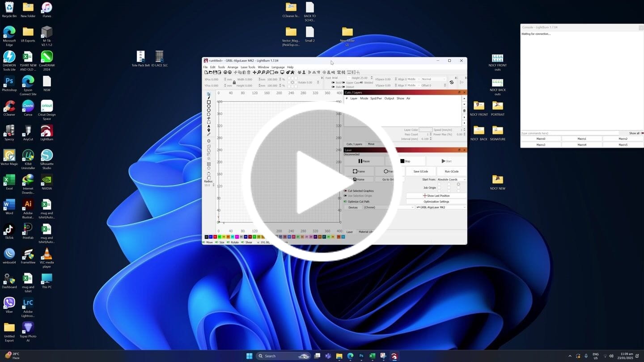644x362 pixels.
Task: Pick red 02 layer color swatch
Action: point(215,237)
